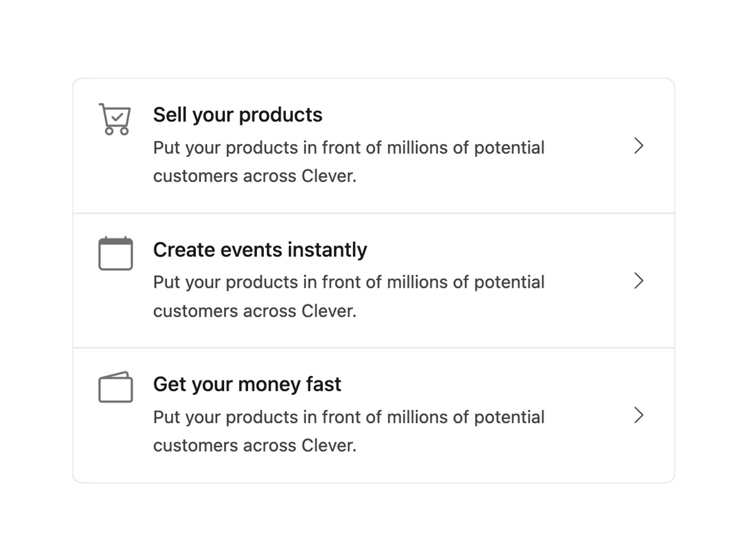Image resolution: width=747 pixels, height=560 pixels.
Task: Click the wheels of the cart icon
Action: tap(117, 131)
